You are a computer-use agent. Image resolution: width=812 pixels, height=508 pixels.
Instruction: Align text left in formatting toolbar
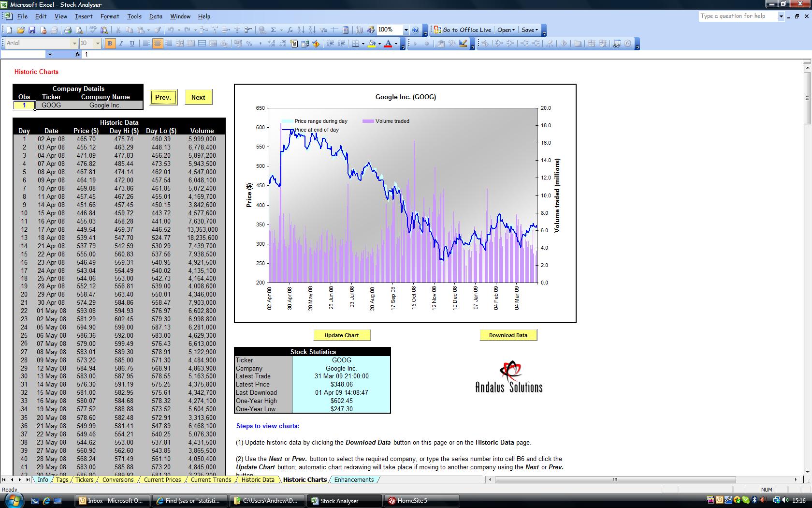pyautogui.click(x=146, y=44)
